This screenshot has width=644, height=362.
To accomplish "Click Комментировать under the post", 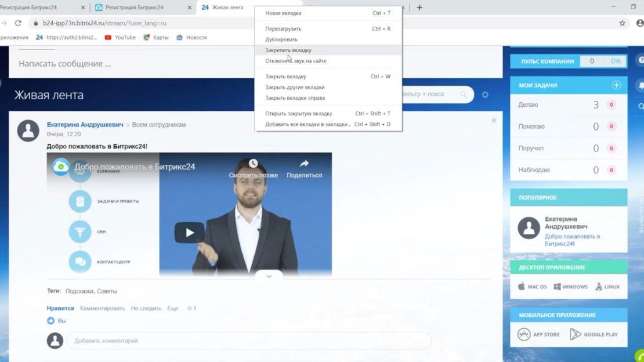I will pos(102,308).
